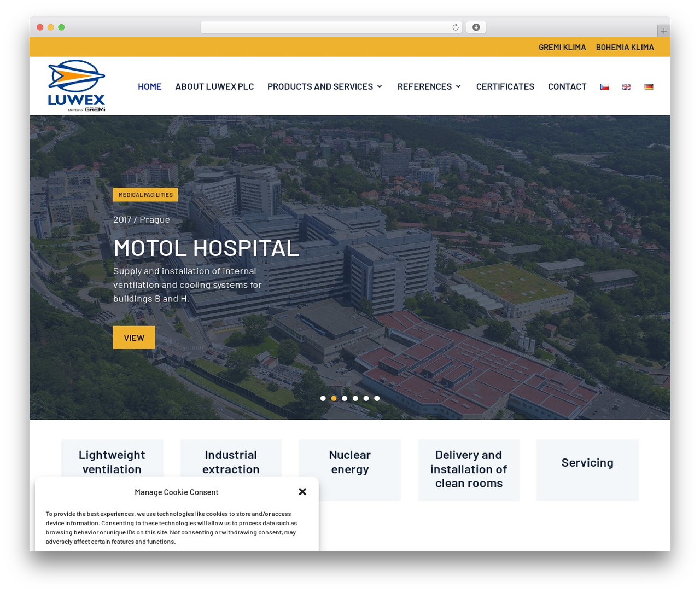Select the fifth slide dot
The width and height of the screenshot is (700, 593).
tap(366, 398)
